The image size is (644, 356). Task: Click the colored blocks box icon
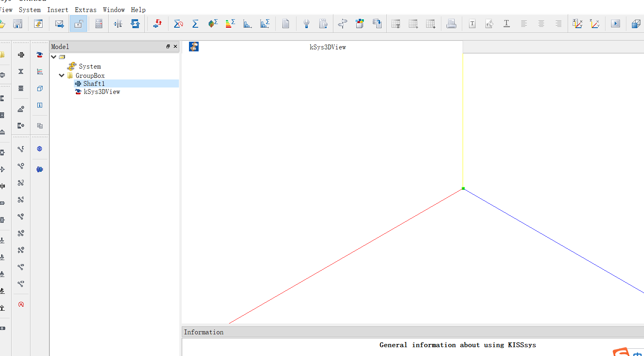pyautogui.click(x=360, y=24)
